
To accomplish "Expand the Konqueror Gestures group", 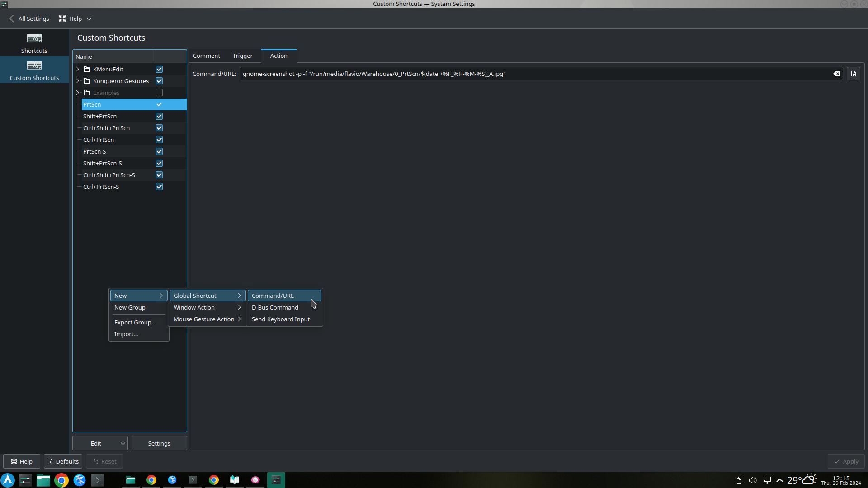I will (78, 81).
